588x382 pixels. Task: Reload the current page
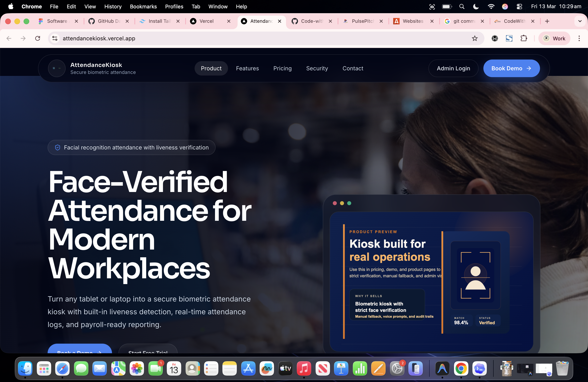[38, 38]
